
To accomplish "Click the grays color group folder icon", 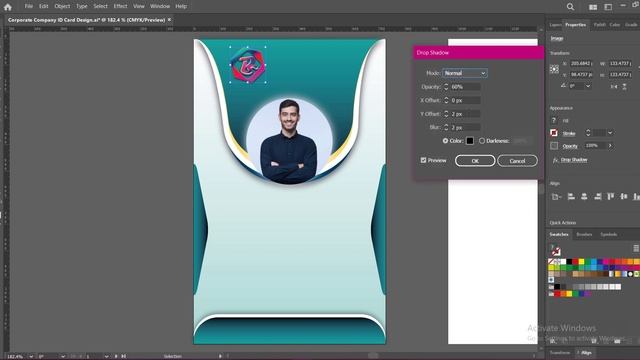I will click(551, 287).
